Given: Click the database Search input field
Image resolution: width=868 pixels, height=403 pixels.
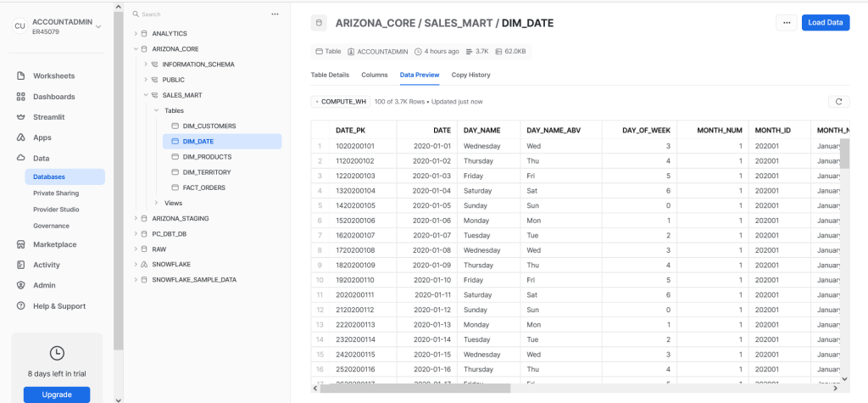Looking at the screenshot, I should point(199,14).
